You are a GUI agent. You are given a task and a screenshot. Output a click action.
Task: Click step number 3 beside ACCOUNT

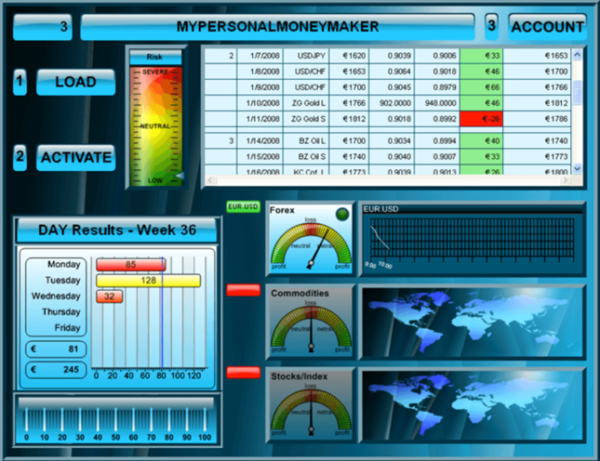point(491,26)
